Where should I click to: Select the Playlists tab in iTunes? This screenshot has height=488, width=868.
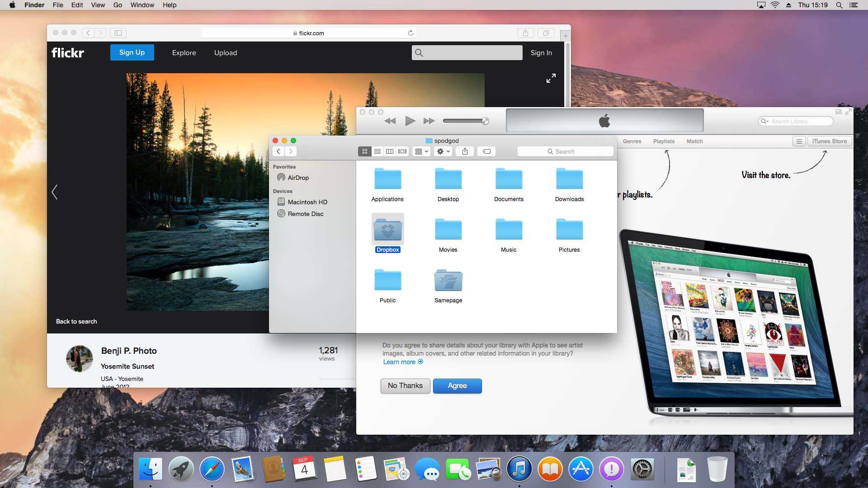pyautogui.click(x=664, y=141)
